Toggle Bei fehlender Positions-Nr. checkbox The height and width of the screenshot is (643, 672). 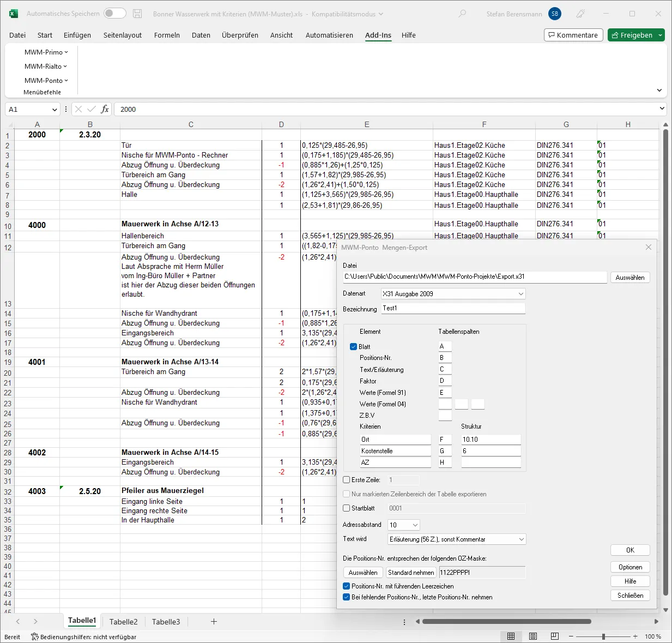coord(347,597)
